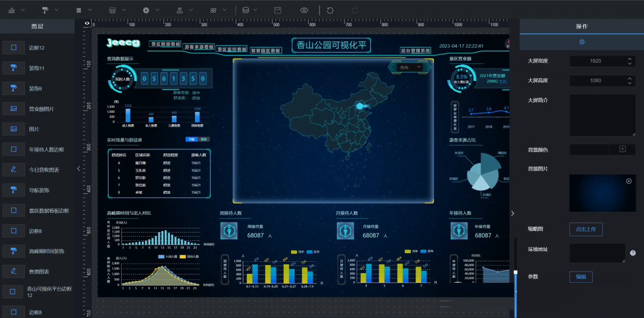The image size is (644, 318).
Task: Click the help question mark beside 环境地址
Action: coord(632,253)
